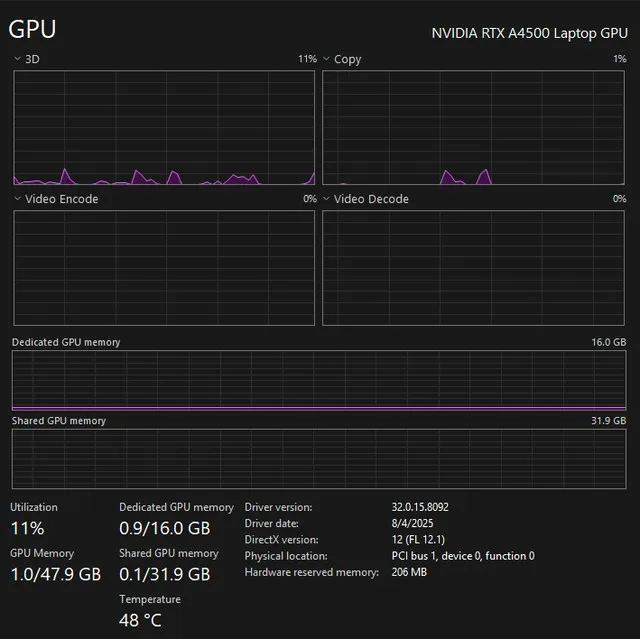
Task: Expand the Video Decode engine selector
Action: point(327,199)
